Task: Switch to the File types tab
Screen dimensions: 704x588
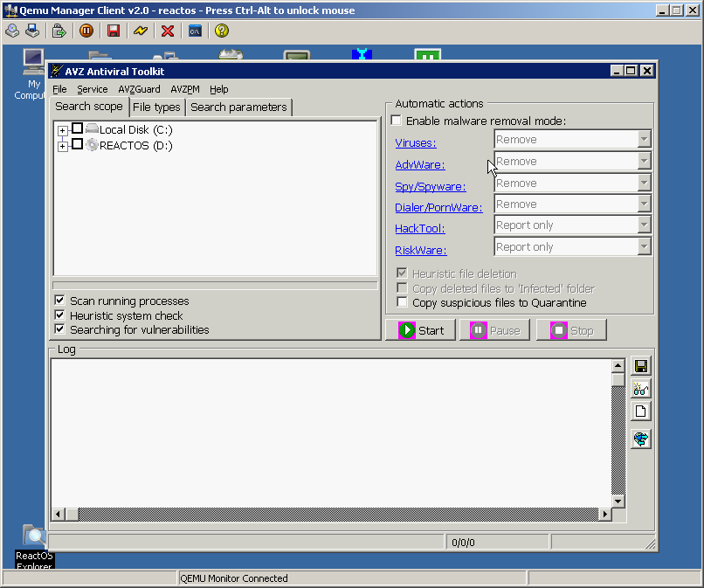Action: tap(156, 107)
